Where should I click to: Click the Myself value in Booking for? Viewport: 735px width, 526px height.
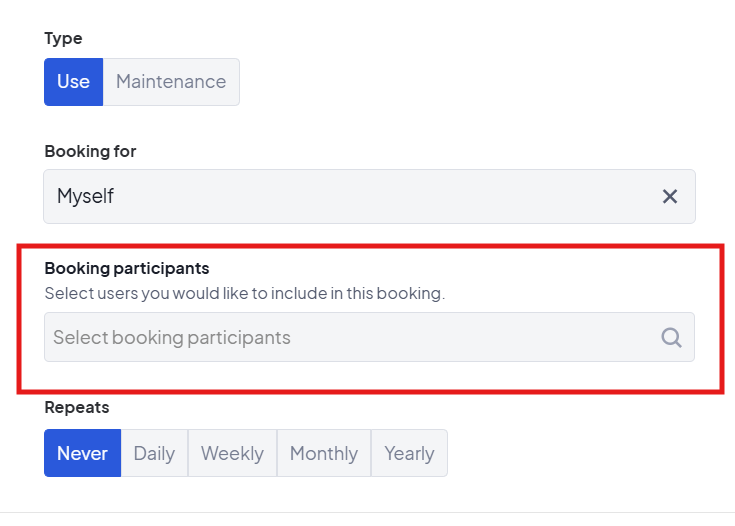point(85,196)
